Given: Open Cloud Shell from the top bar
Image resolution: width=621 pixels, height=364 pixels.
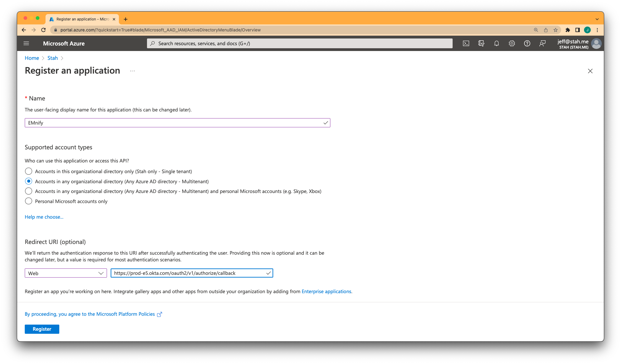Looking at the screenshot, I should point(466,43).
